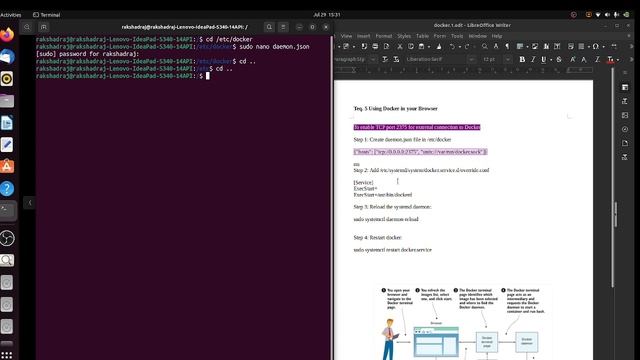Screen dimensions: 640x360
Task: Open the Navigator compass in Writer sidebar
Action: point(625,129)
